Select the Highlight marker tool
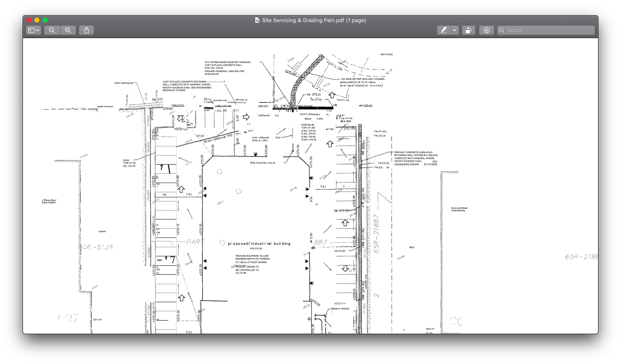 444,30
